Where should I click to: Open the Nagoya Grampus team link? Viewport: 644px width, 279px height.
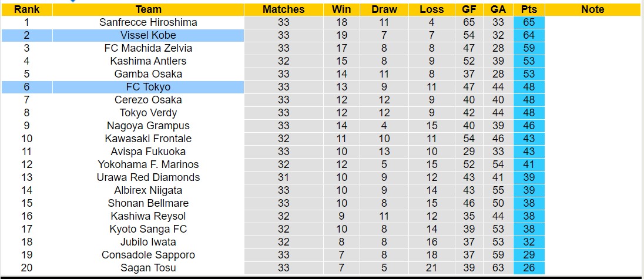pos(148,126)
